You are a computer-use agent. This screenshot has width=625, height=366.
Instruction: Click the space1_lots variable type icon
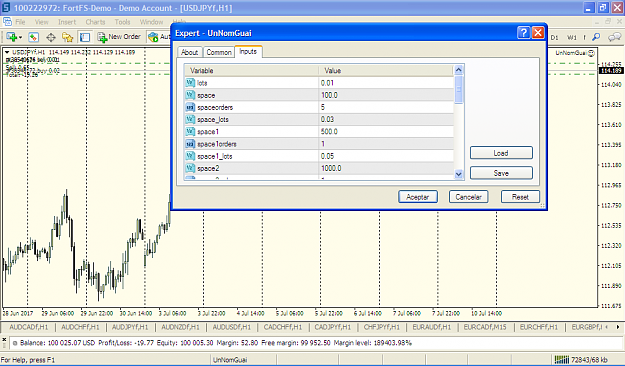(x=190, y=156)
